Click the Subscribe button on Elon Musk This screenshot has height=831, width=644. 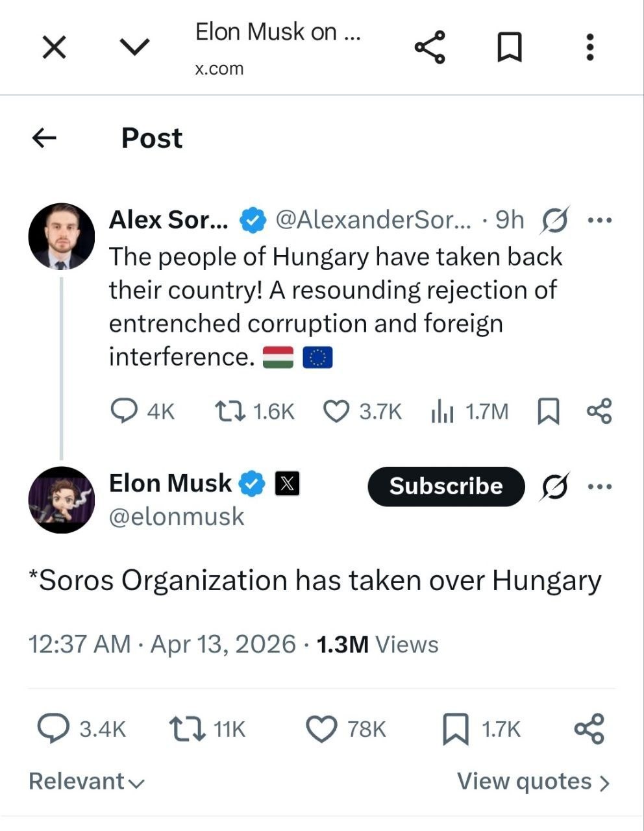[x=446, y=486]
